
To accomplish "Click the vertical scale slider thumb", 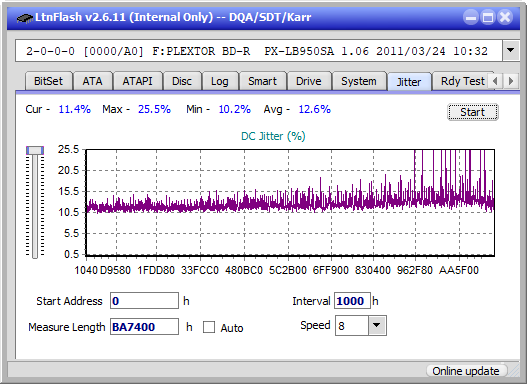I will [x=35, y=150].
